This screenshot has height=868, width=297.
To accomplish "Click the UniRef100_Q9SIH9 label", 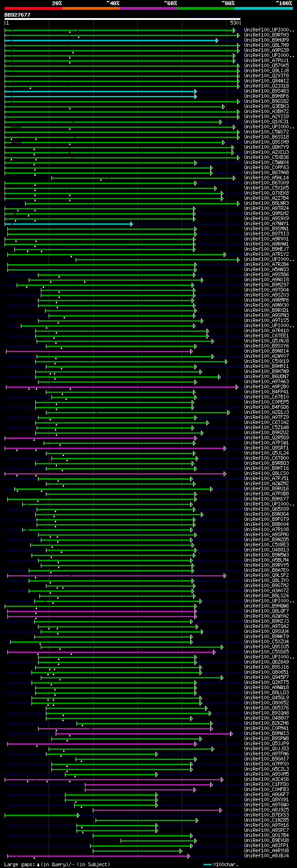I will (266, 142).
